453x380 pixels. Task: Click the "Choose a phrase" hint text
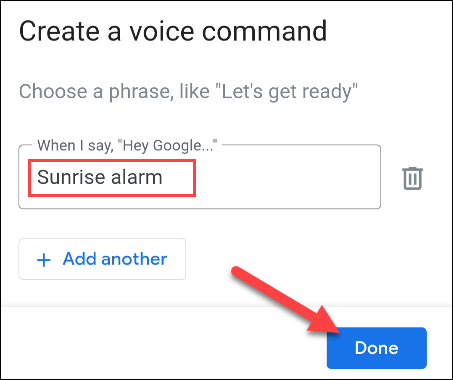pyautogui.click(x=188, y=91)
